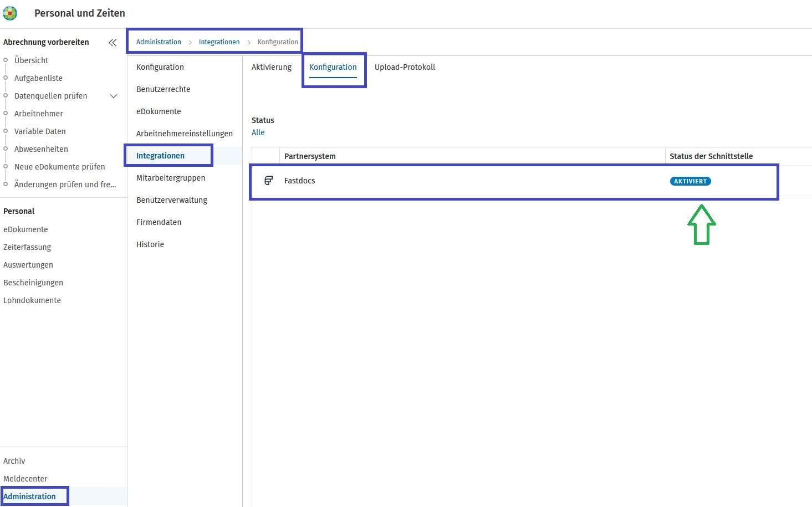Screen dimensions: 812x507
Task: Open Benutzerrechte in the administration menu
Action: [164, 89]
